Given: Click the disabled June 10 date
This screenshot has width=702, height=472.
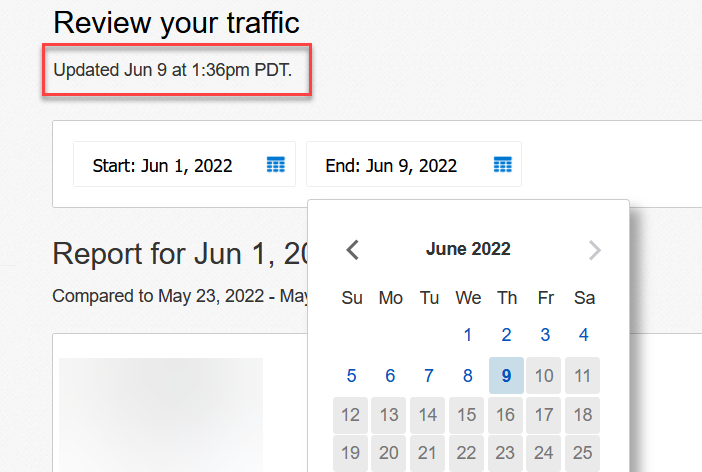Looking at the screenshot, I should pyautogui.click(x=545, y=376).
